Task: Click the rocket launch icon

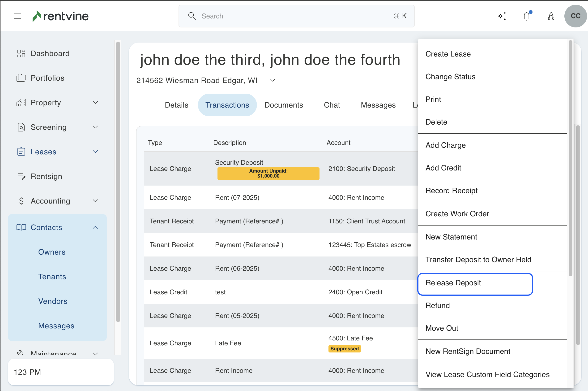Action: 551,16
